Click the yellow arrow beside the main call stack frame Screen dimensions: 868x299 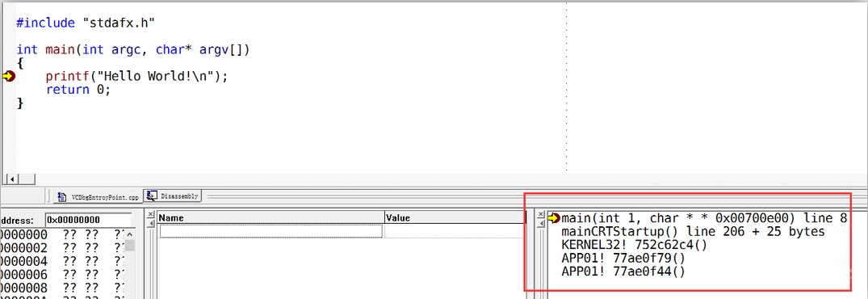coord(554,218)
